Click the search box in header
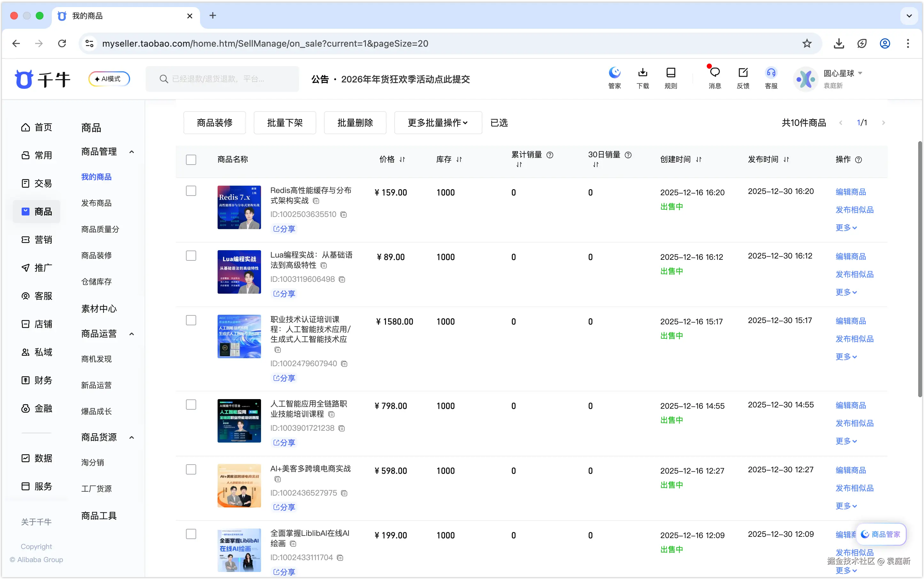 (222, 79)
